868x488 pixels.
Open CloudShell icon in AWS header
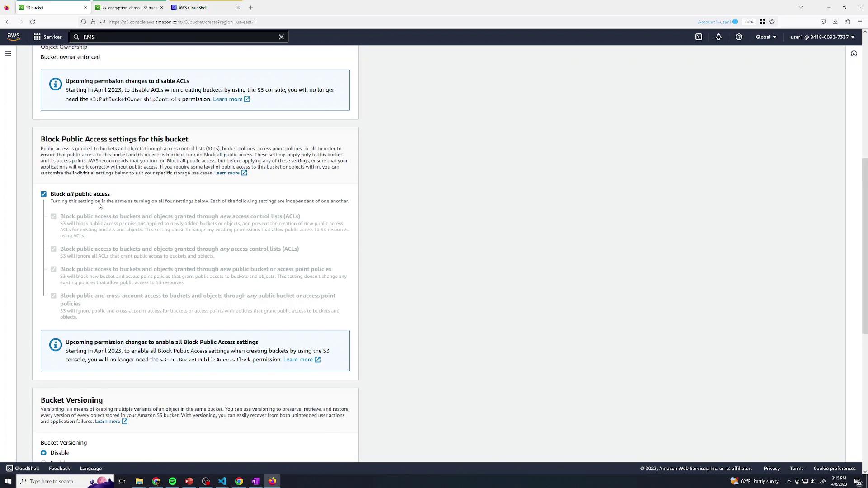pyautogui.click(x=698, y=37)
